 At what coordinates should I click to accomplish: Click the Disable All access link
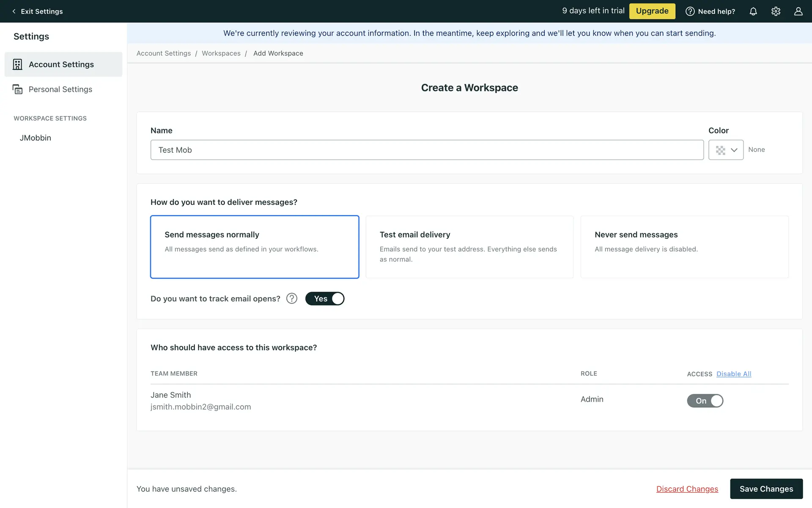click(734, 374)
